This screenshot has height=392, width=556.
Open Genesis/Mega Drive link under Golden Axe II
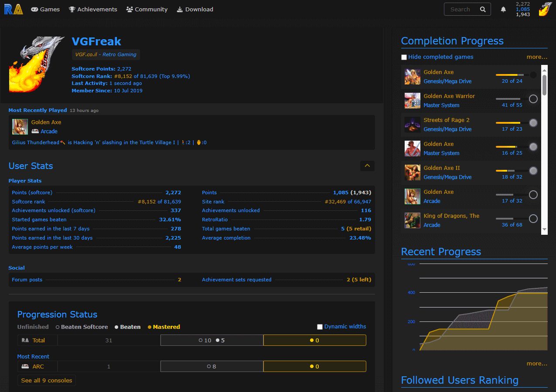[447, 177]
